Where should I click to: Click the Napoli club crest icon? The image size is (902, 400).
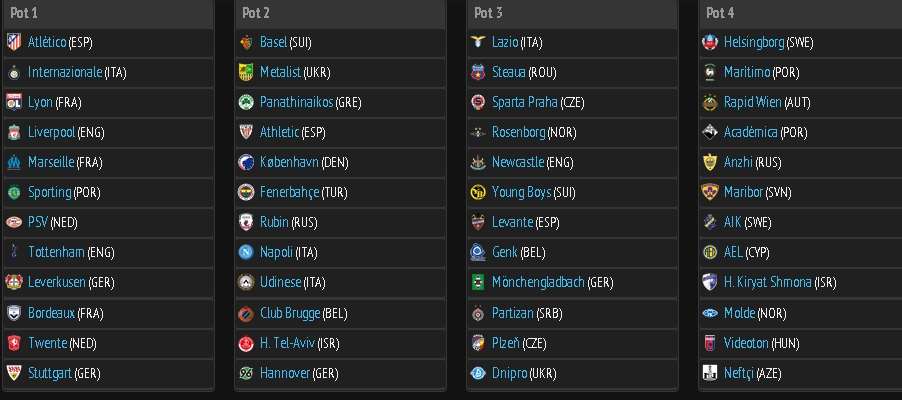(x=246, y=252)
